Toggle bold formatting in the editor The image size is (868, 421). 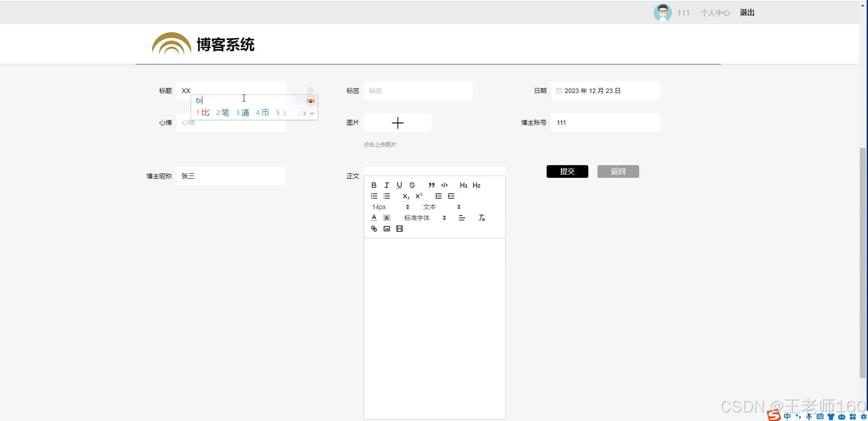pyautogui.click(x=374, y=185)
